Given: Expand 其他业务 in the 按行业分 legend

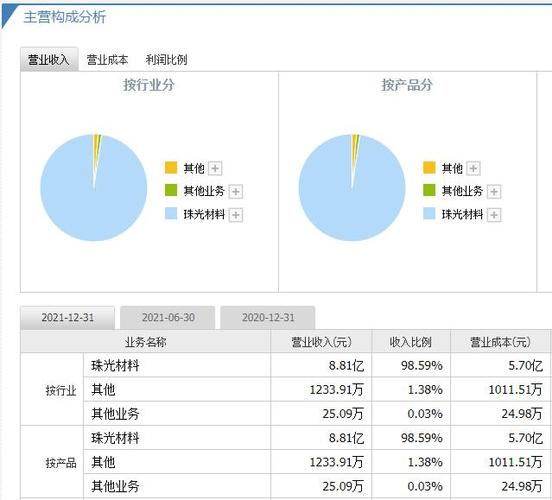Looking at the screenshot, I should pyautogui.click(x=236, y=192).
